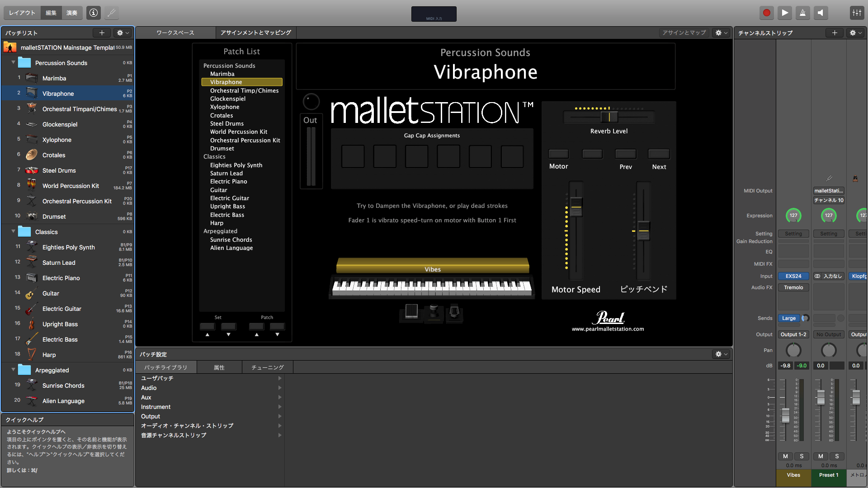This screenshot has height=488, width=868.
Task: Select the Glockenspiel patch icon
Action: (x=32, y=124)
